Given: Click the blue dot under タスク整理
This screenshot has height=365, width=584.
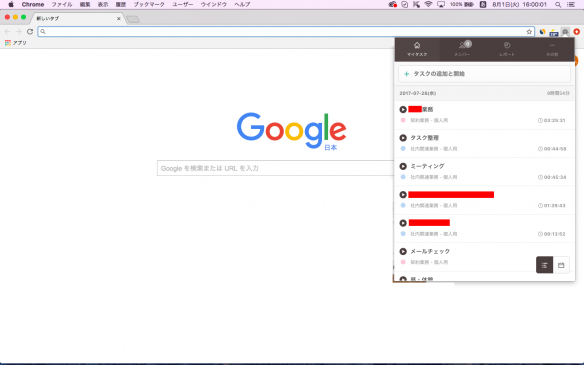Looking at the screenshot, I should pos(403,149).
